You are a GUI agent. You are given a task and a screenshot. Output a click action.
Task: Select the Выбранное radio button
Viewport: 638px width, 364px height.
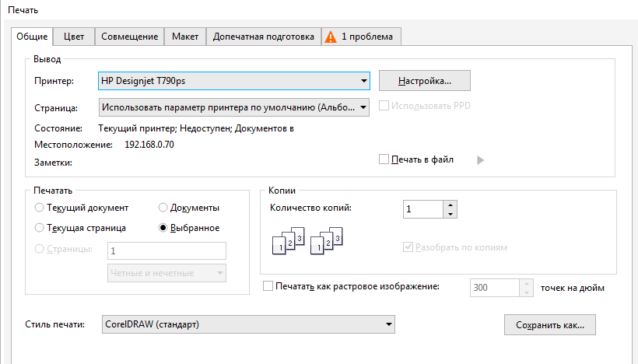[163, 228]
